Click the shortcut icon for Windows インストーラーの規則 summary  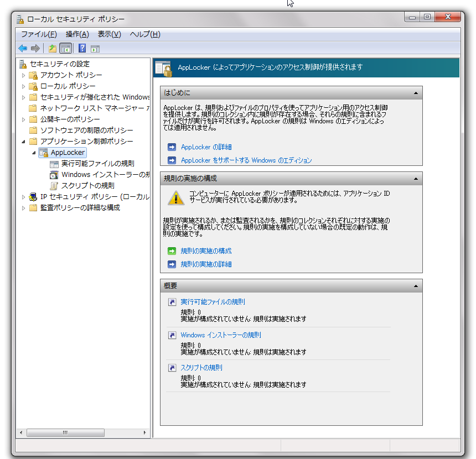pyautogui.click(x=172, y=335)
